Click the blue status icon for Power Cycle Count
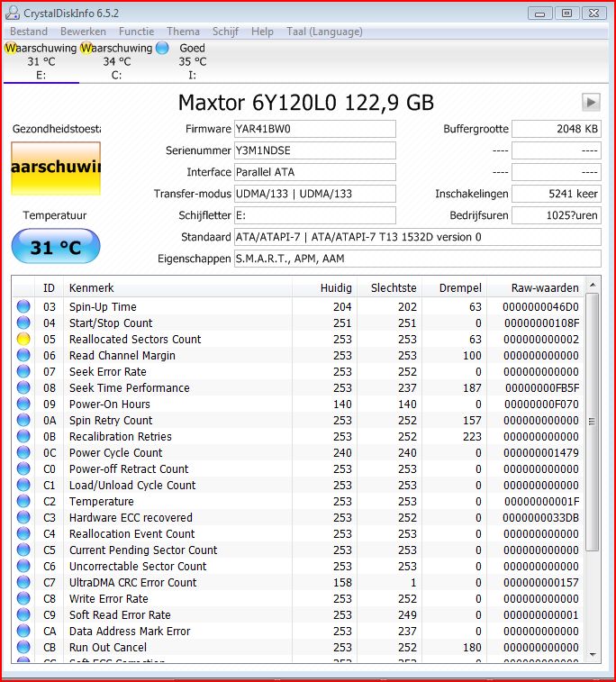The width and height of the screenshot is (616, 682). pos(23,453)
